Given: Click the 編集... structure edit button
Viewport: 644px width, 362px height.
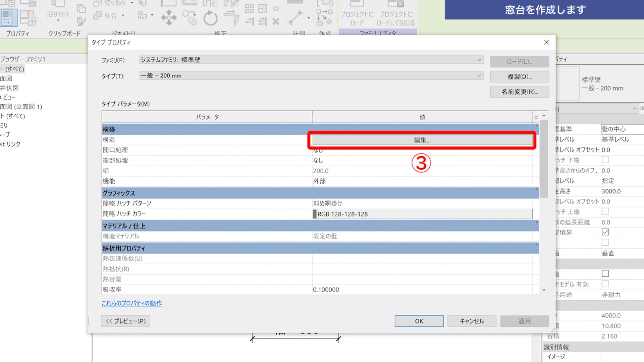Looking at the screenshot, I should [x=422, y=140].
